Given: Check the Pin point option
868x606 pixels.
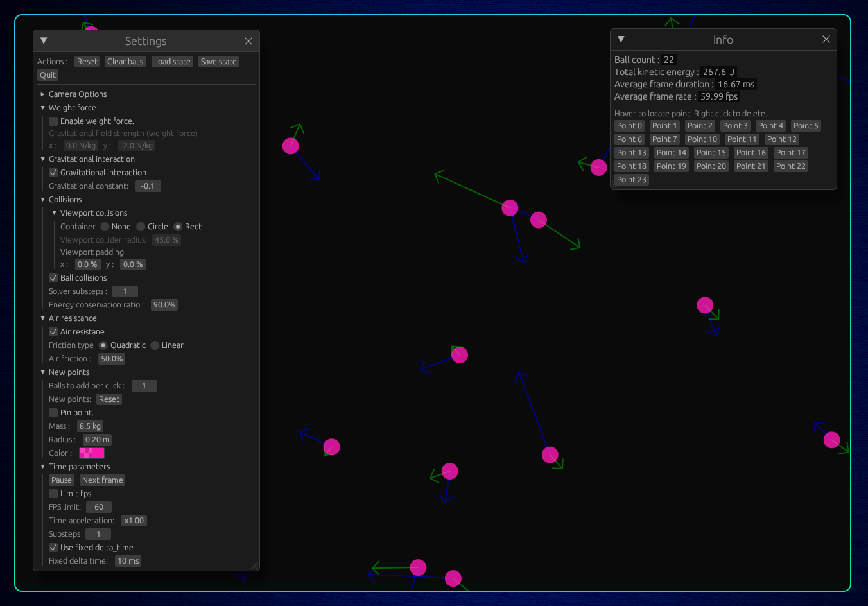Looking at the screenshot, I should pyautogui.click(x=53, y=412).
